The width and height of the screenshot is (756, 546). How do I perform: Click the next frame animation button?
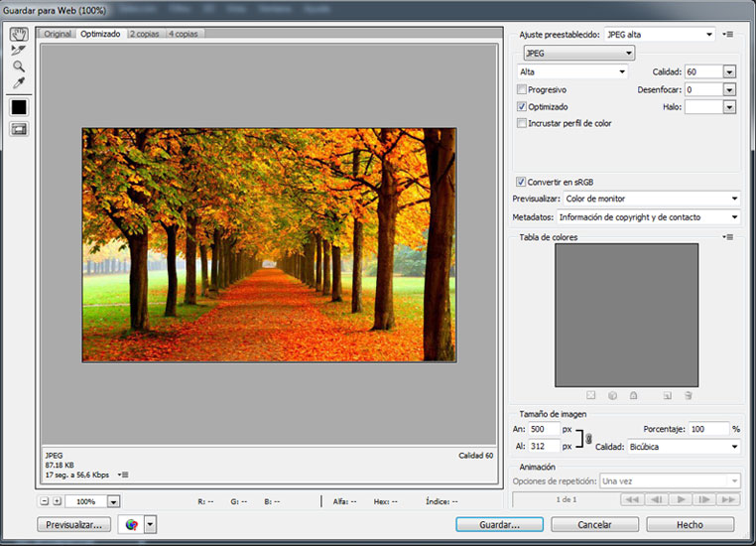pos(704,499)
